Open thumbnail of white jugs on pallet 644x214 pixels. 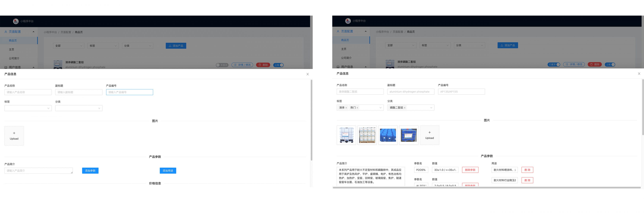pos(367,135)
